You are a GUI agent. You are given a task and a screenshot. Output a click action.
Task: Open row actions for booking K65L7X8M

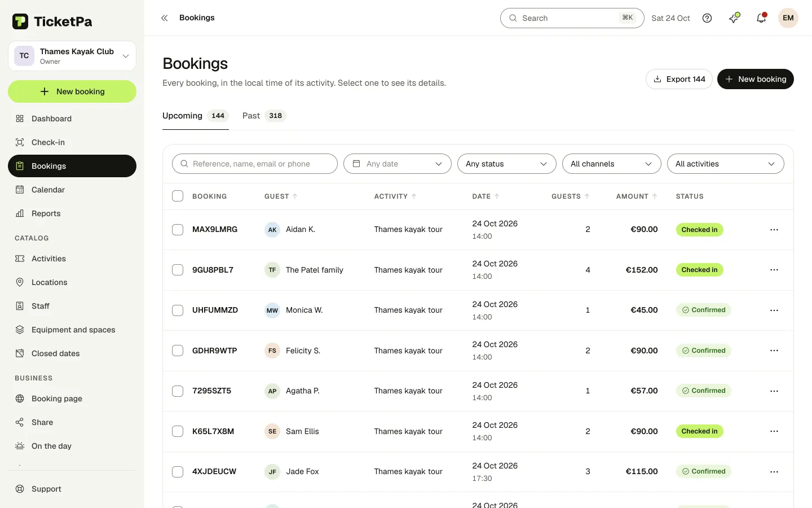coord(774,431)
